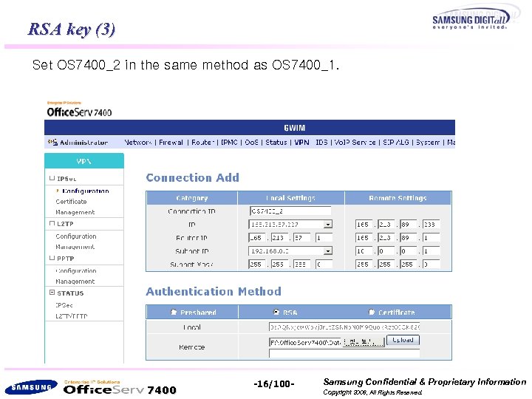Open the IDS menu
Viewport: 532px width, 399px height.
(321, 143)
